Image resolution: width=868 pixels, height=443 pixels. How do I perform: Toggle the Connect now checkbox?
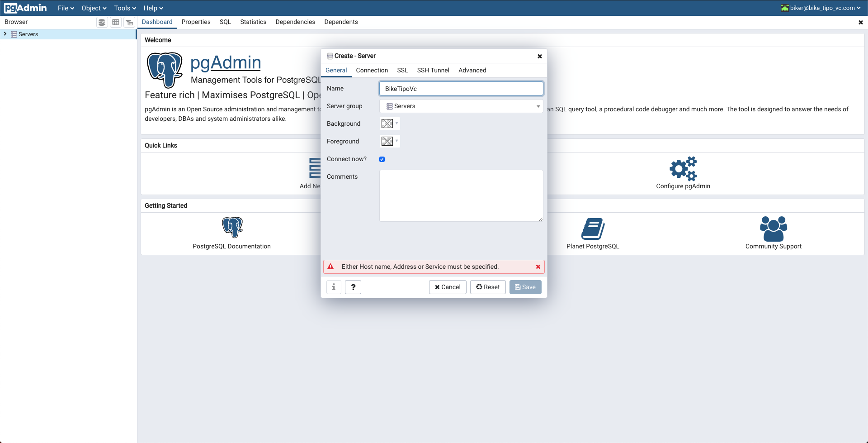pos(382,159)
